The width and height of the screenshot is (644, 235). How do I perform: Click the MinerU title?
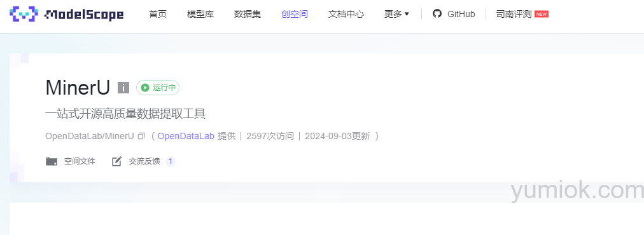pos(78,88)
